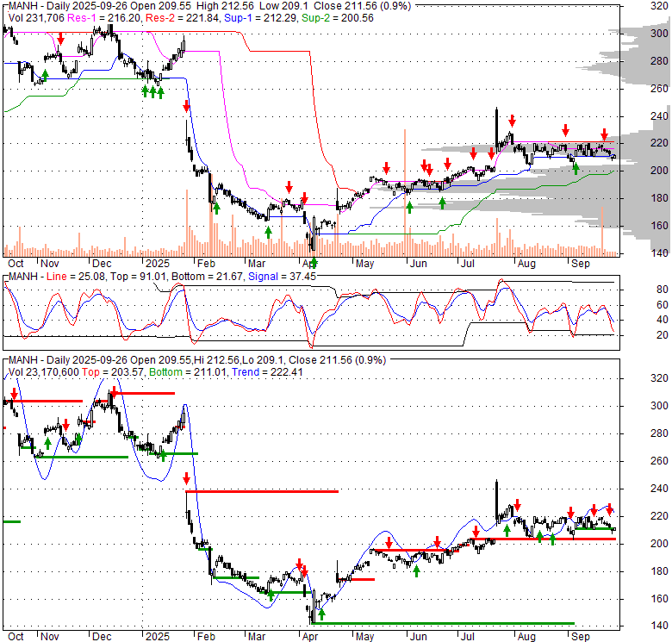
Task: Click the Oct label on top chart time axis
Action: point(16,264)
